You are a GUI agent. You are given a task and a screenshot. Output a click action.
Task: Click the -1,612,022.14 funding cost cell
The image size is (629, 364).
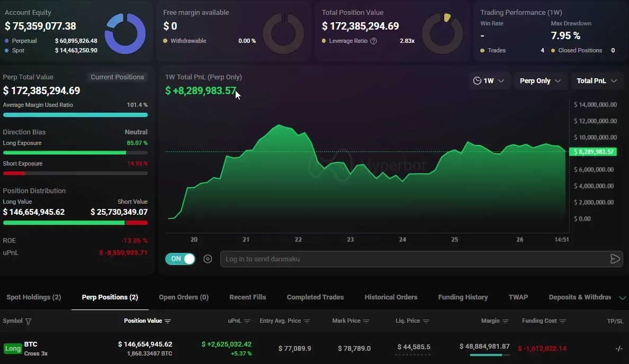(542, 348)
